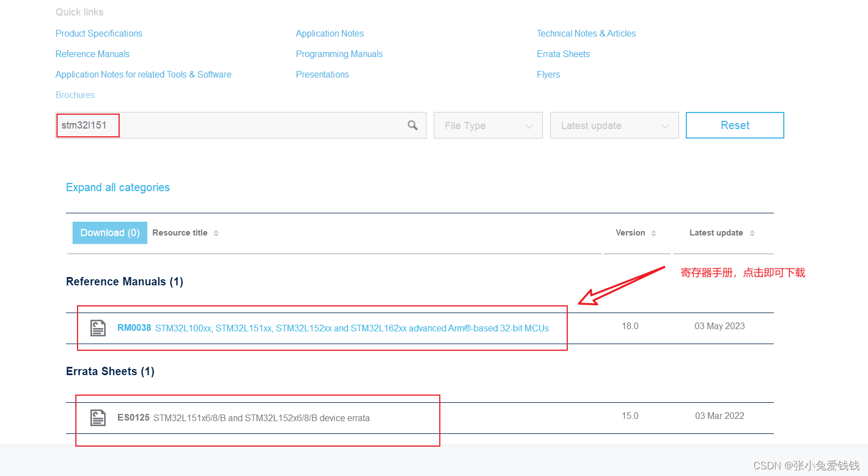Sort by Version arrows

[x=654, y=233]
